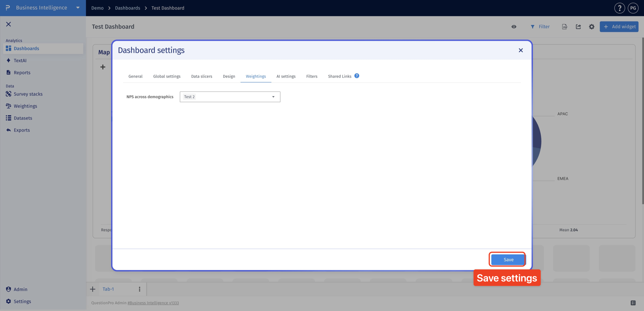The height and width of the screenshot is (311, 644).
Task: Select the Weightings tab
Action: click(x=256, y=76)
